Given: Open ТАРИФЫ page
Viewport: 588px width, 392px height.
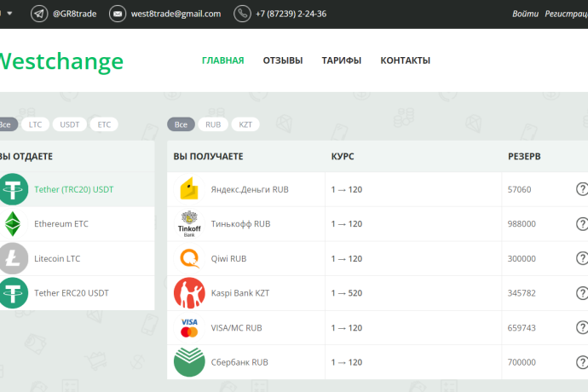Looking at the screenshot, I should point(341,61).
